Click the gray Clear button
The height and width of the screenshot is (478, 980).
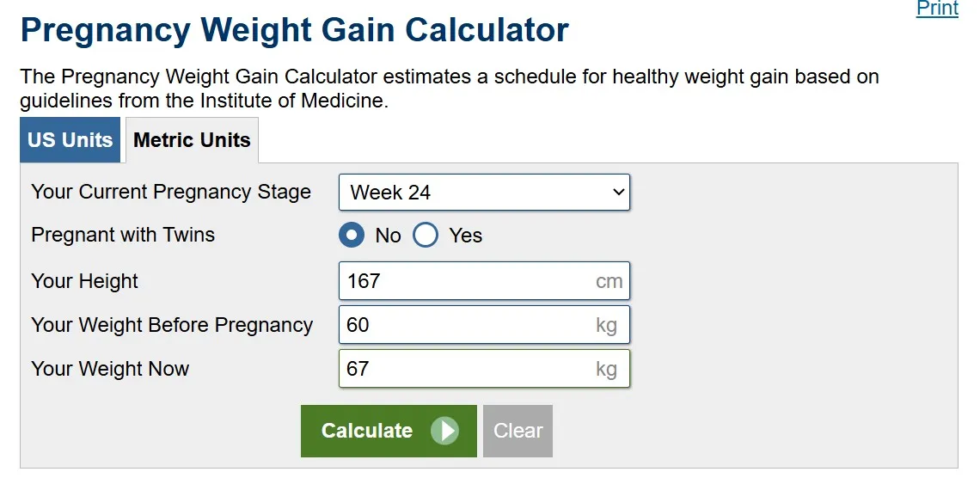[518, 431]
